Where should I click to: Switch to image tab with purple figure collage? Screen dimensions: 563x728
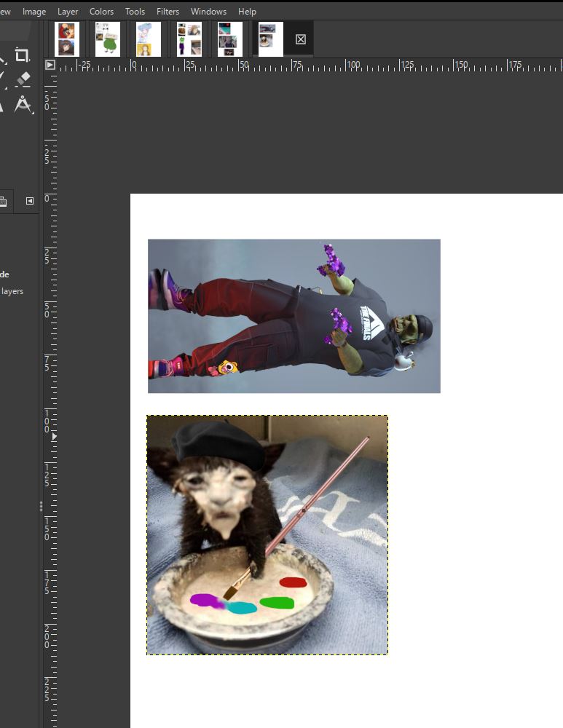[189, 39]
